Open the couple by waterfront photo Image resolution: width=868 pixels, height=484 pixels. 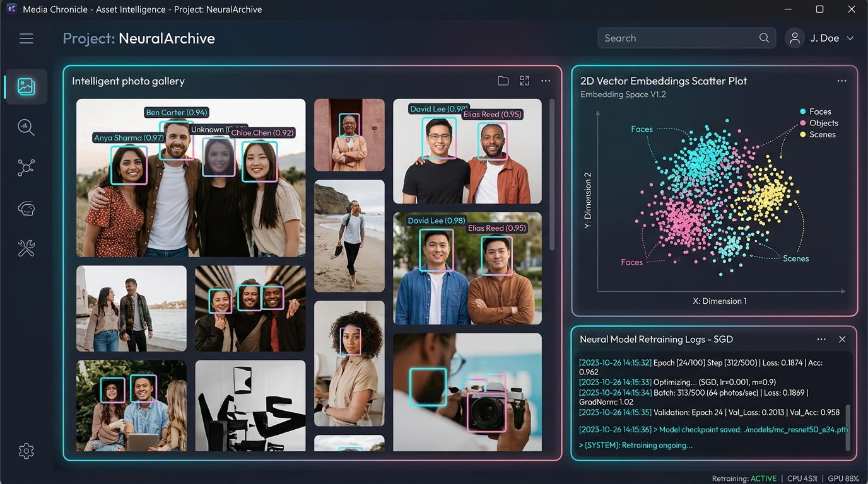(131, 308)
